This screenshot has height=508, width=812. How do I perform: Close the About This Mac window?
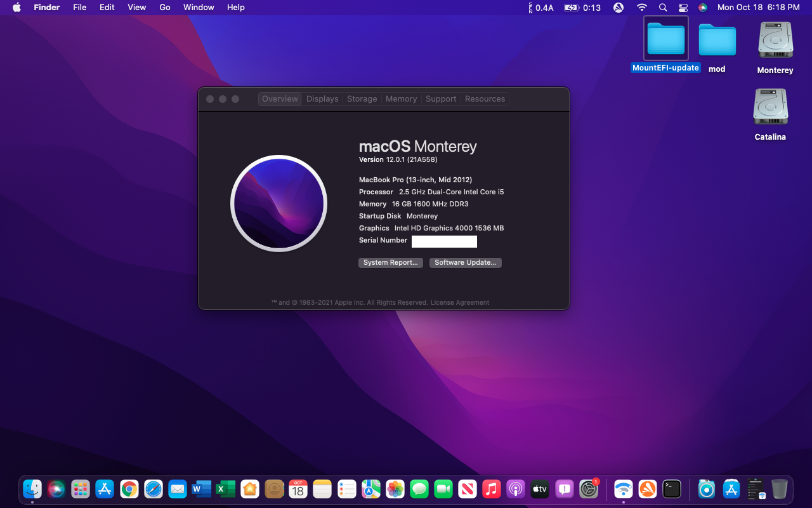click(x=210, y=99)
